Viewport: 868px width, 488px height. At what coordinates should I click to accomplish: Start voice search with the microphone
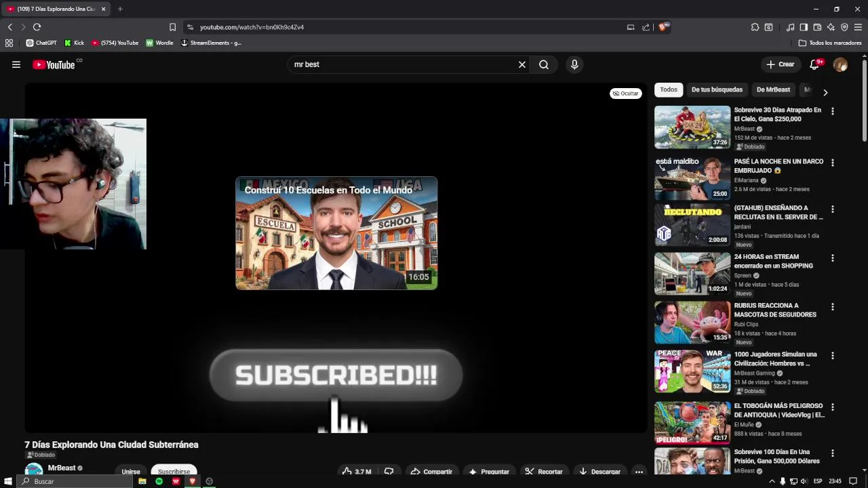(x=574, y=64)
